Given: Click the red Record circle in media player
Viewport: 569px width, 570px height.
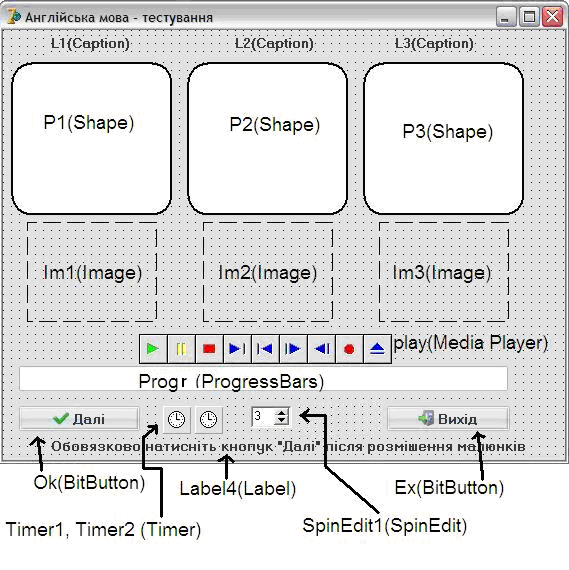Looking at the screenshot, I should pyautogui.click(x=349, y=349).
